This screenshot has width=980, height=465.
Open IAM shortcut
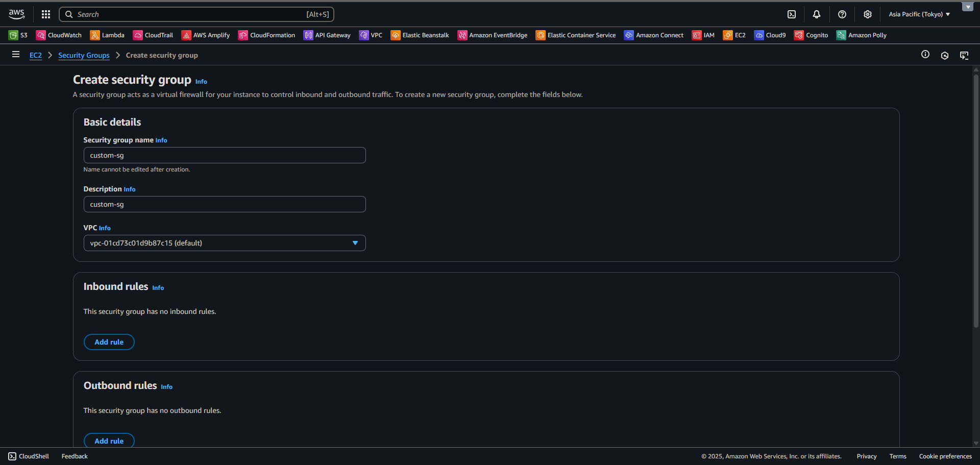click(x=703, y=35)
